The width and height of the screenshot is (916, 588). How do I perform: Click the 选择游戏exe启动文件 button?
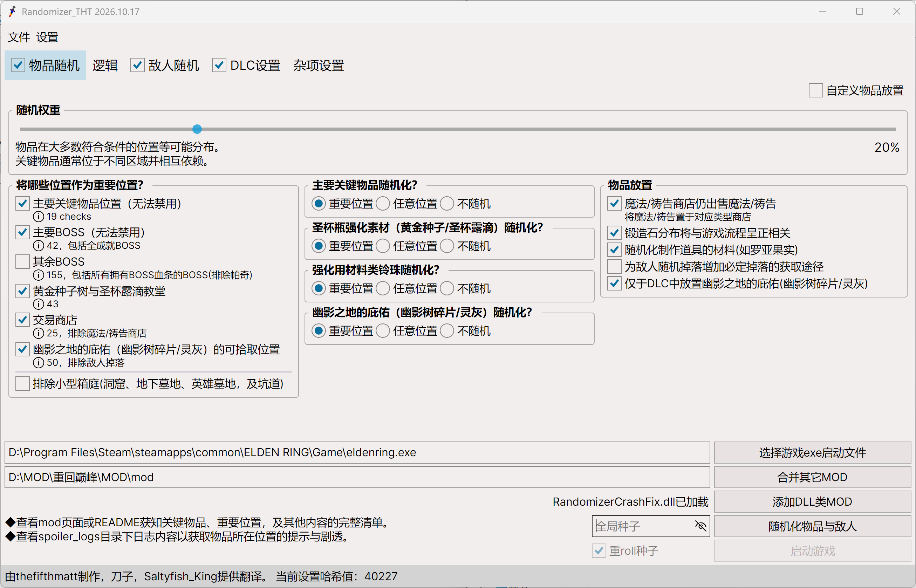(x=812, y=452)
